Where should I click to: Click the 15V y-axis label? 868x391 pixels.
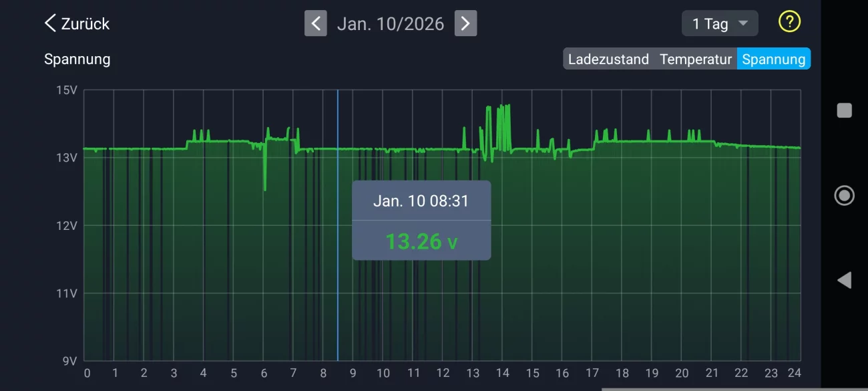[x=67, y=90]
